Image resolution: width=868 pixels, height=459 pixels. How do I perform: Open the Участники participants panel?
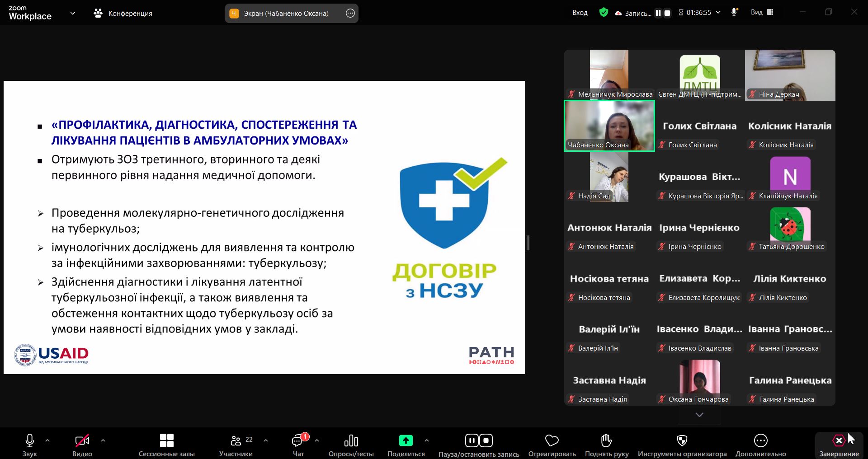tap(236, 445)
